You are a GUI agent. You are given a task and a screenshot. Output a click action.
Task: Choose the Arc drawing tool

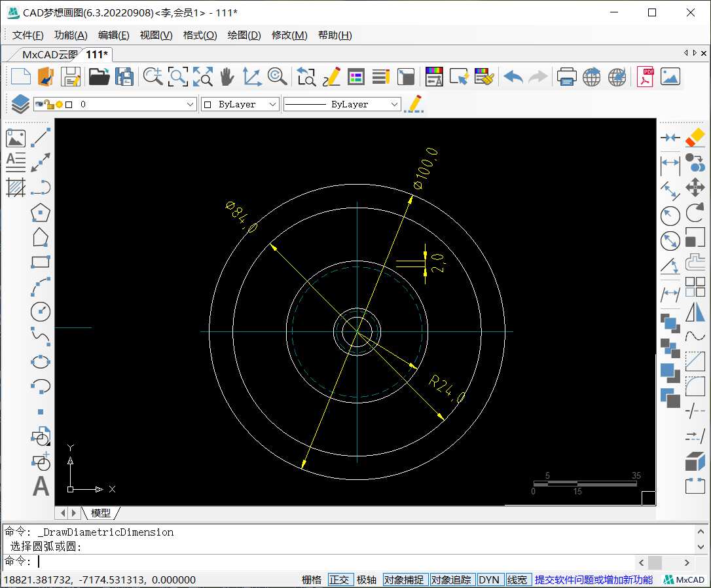41,287
